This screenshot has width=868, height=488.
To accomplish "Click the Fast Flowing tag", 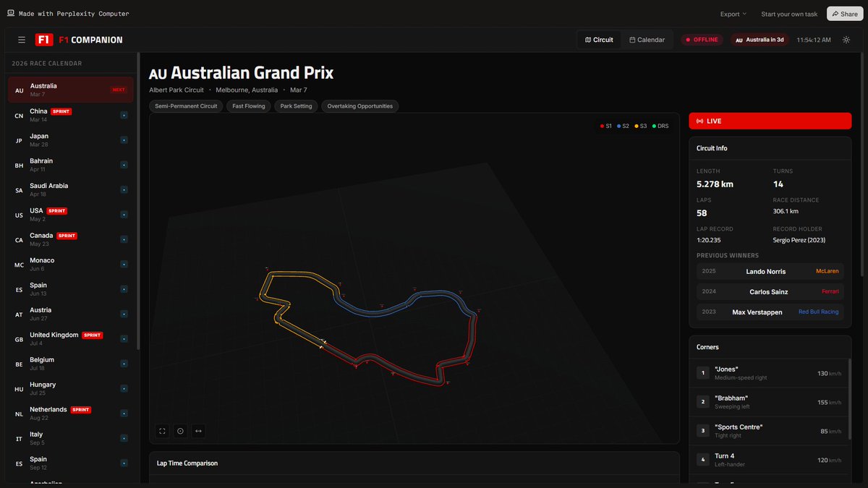I will [249, 106].
